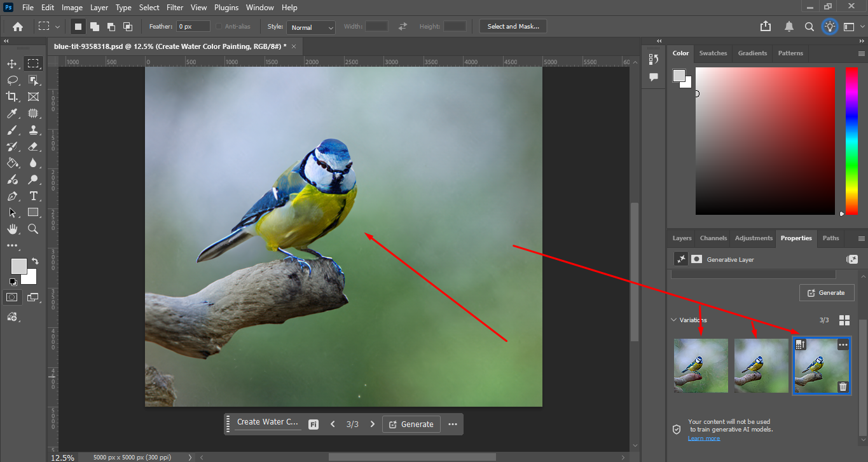Viewport: 868px width, 462px height.
Task: Swap foreground and background colors
Action: click(35, 261)
